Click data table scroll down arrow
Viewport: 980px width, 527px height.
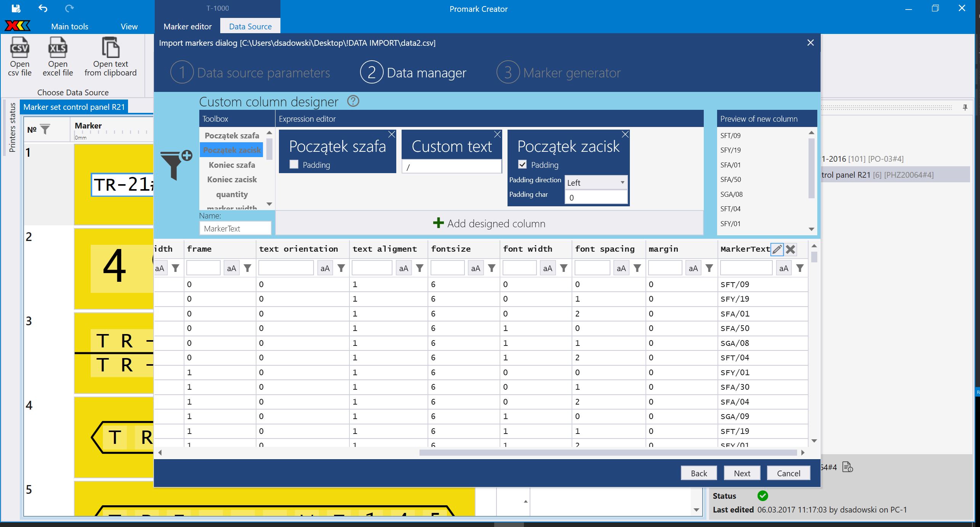coord(814,441)
